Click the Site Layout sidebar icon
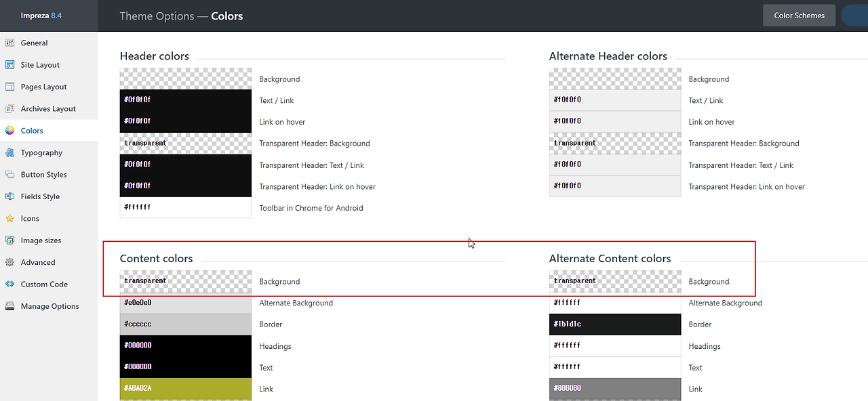 (x=9, y=65)
